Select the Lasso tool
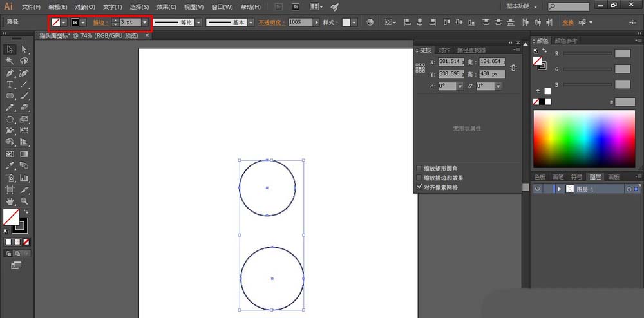 (24, 61)
